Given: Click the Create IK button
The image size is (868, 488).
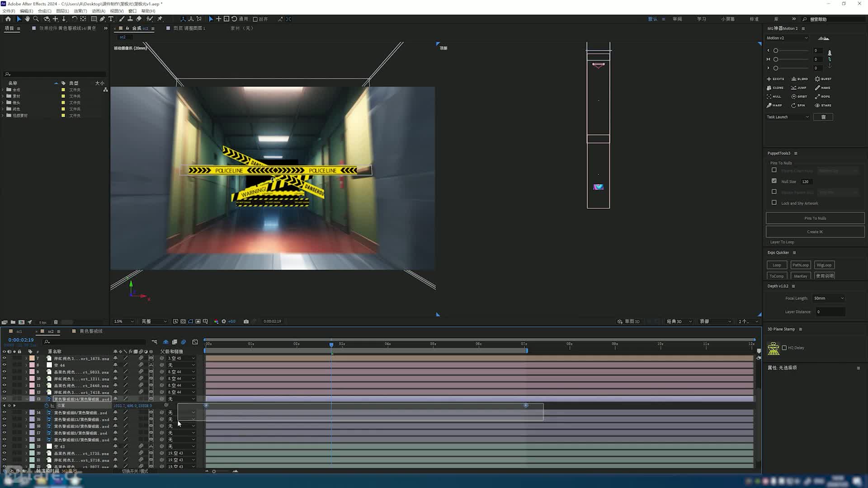Looking at the screenshot, I should [815, 232].
